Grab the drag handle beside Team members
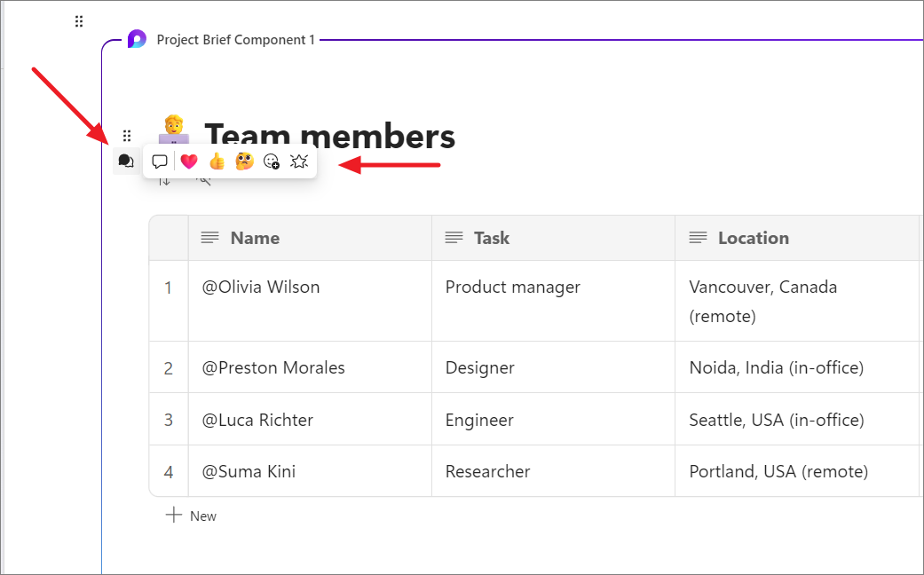 click(127, 136)
